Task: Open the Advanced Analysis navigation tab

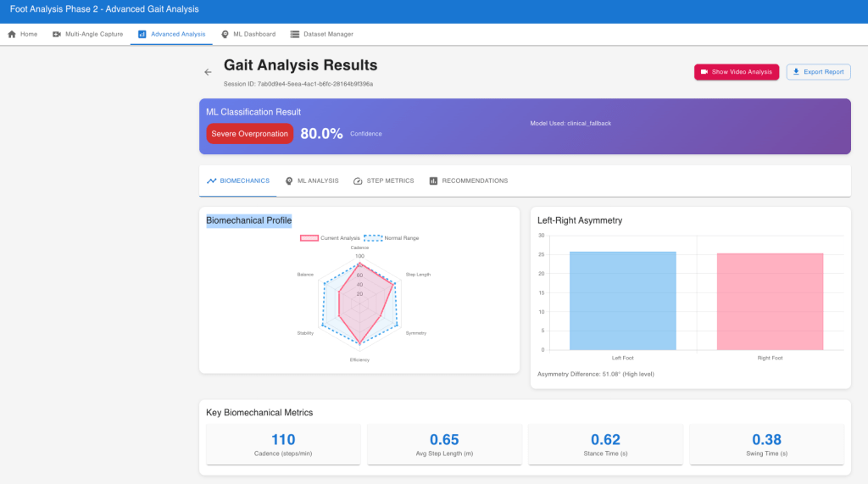Action: (x=171, y=34)
